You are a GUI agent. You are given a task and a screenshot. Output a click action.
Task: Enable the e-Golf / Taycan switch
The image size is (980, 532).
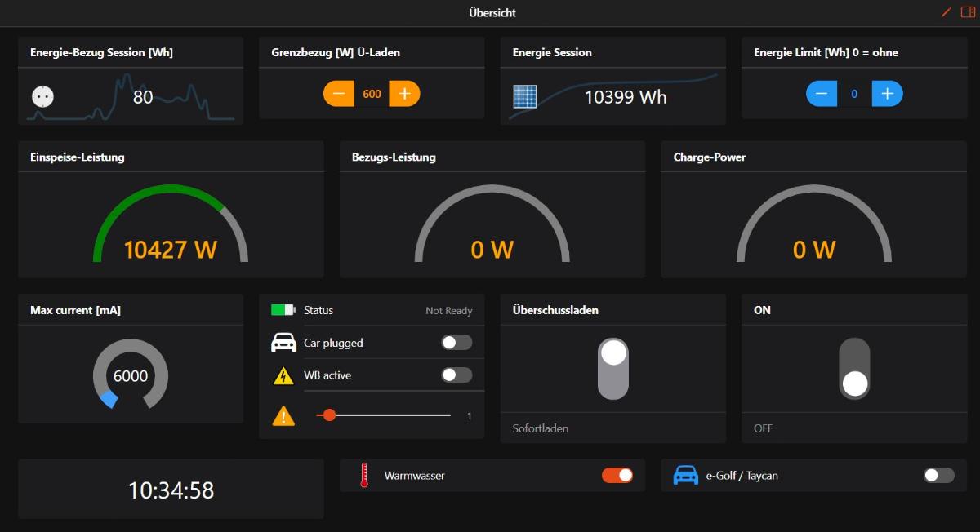(938, 475)
